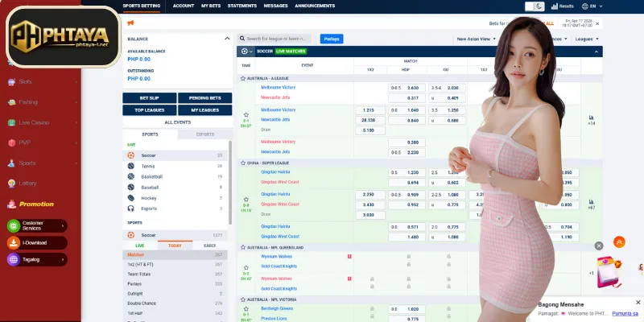Click the calendar check-in floating icon
The height and width of the screenshot is (322, 644).
pyautogui.click(x=609, y=271)
